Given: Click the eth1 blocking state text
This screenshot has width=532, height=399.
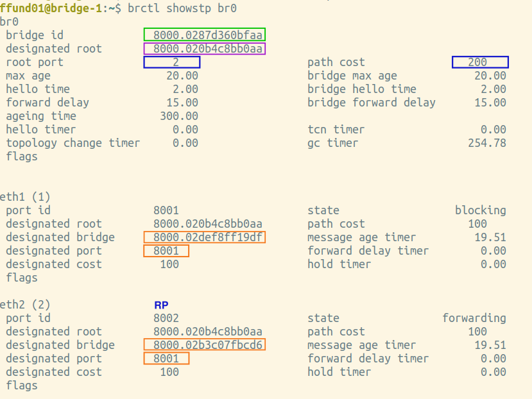Looking at the screenshot, I should point(481,210).
